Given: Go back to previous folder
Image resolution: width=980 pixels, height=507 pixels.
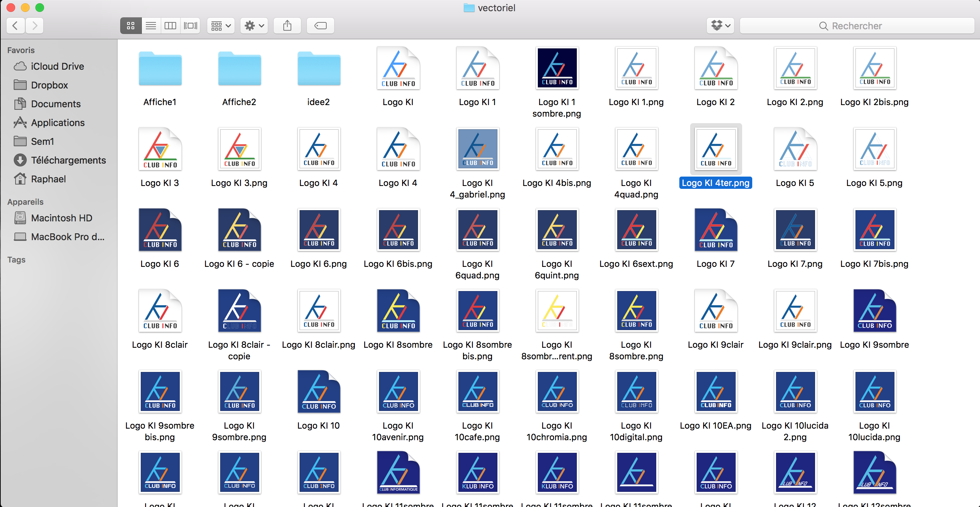Looking at the screenshot, I should (x=15, y=26).
